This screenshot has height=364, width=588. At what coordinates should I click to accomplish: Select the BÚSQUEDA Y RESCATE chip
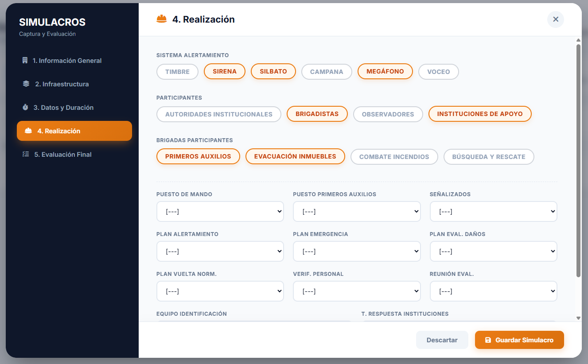click(x=489, y=157)
